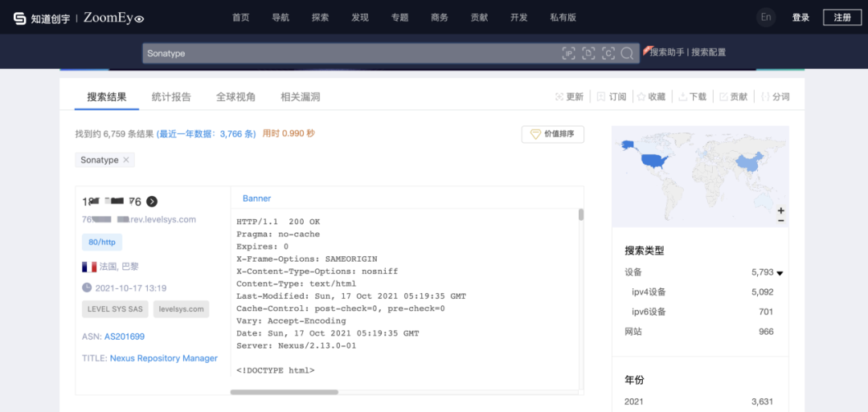Viewport: 868px width, 412px height.
Task: Switch language with the En button
Action: (766, 17)
